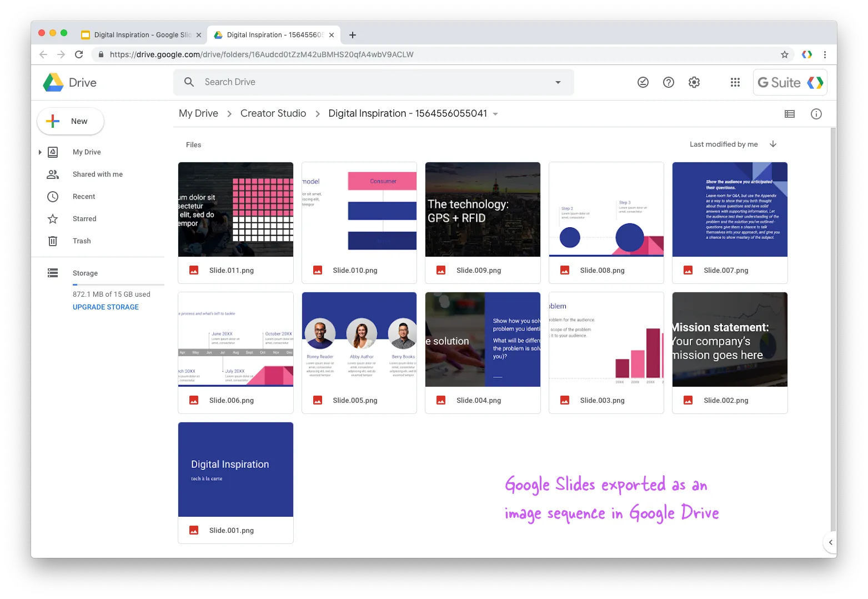Switch to list view layout
Screen dimensions: 868x599
click(x=789, y=114)
